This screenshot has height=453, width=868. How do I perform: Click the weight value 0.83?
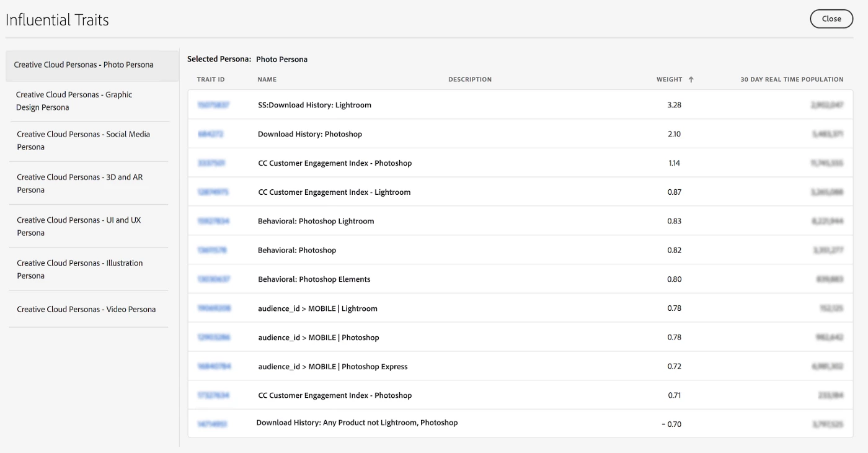point(674,221)
